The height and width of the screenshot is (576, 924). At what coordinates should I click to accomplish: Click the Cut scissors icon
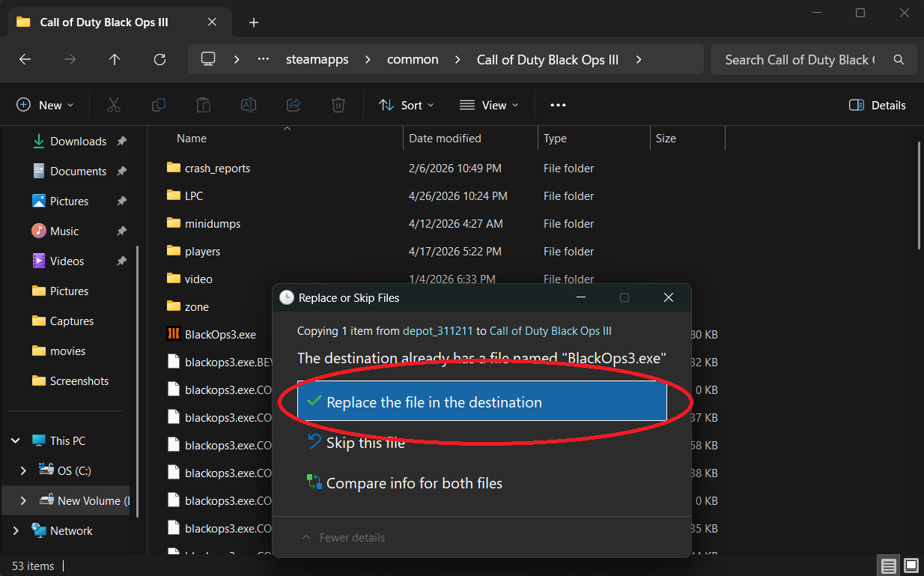pyautogui.click(x=114, y=105)
